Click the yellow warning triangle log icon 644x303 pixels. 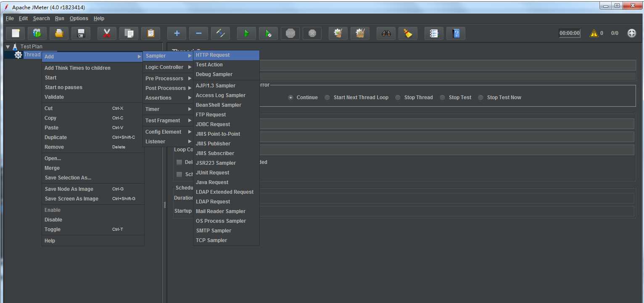(594, 33)
